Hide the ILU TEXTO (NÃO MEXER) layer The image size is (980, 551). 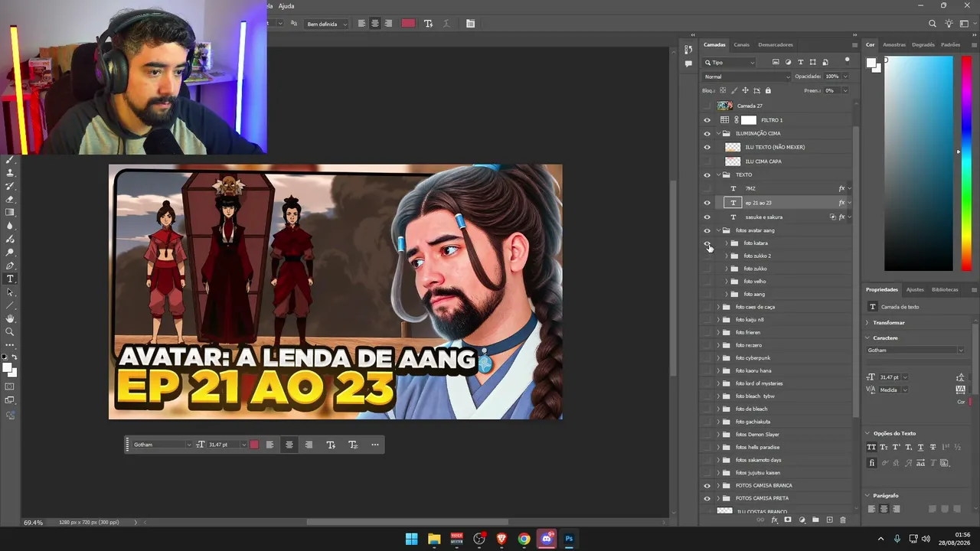(707, 147)
